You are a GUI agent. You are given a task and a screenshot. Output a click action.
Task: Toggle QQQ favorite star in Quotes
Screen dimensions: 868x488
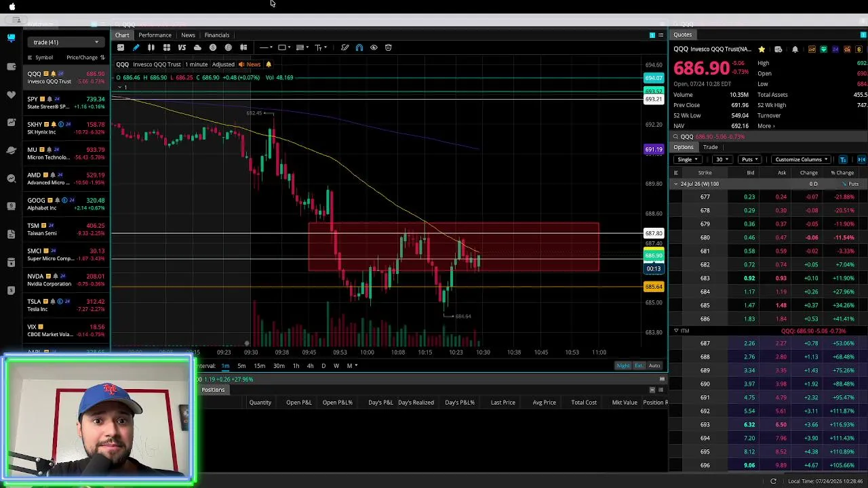pos(762,49)
